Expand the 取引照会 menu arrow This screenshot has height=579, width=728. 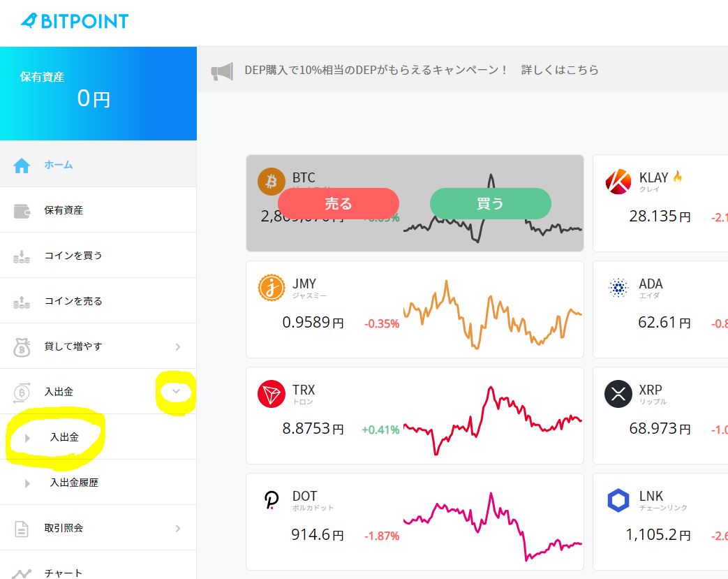178,528
